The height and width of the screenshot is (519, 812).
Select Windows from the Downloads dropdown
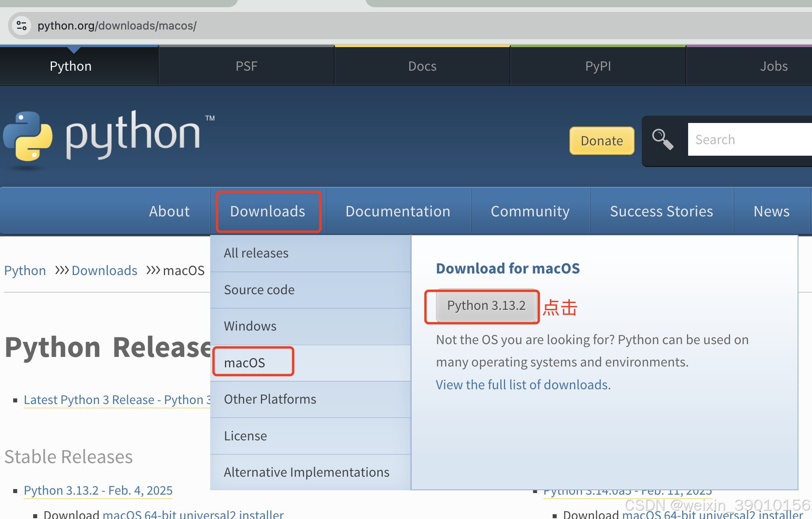coord(250,326)
